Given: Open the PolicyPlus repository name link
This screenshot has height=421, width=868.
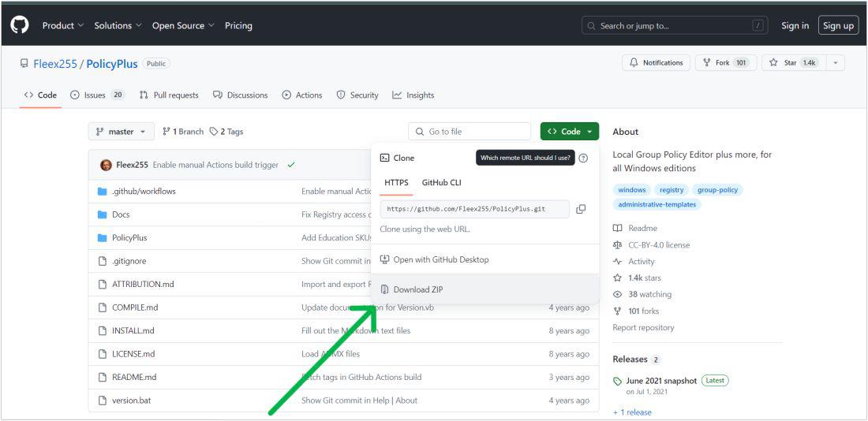Looking at the screenshot, I should [x=112, y=64].
